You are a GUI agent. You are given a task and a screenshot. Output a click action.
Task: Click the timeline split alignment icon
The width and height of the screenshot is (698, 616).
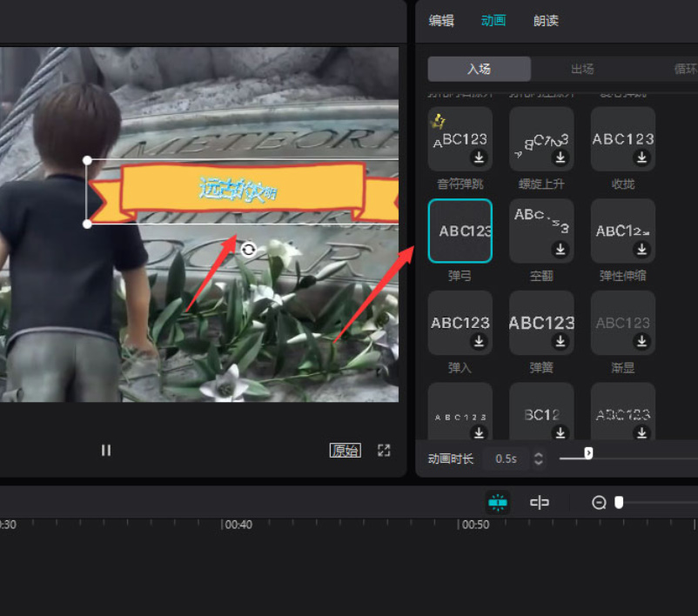[540, 502]
